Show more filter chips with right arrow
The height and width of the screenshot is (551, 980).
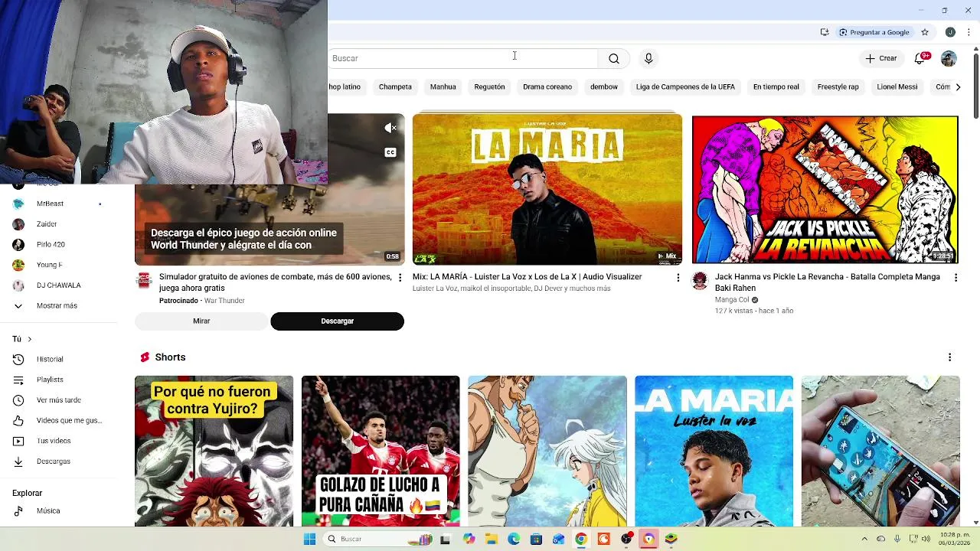pyautogui.click(x=958, y=86)
